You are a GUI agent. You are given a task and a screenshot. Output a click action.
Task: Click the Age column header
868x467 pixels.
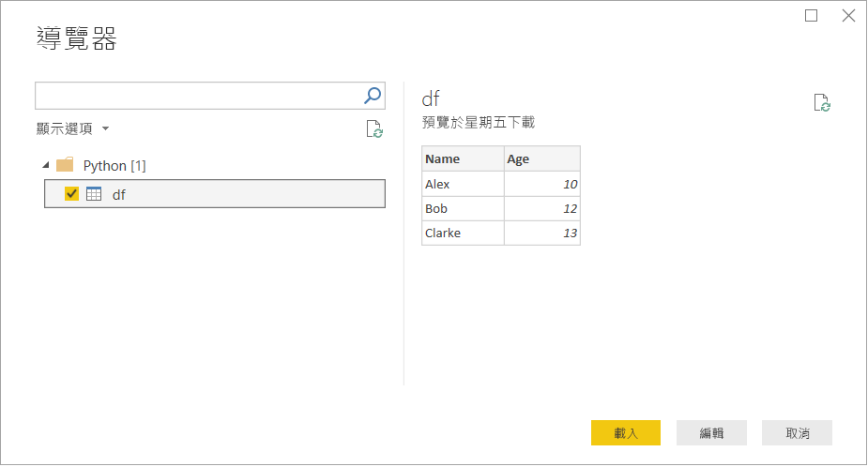pos(541,158)
